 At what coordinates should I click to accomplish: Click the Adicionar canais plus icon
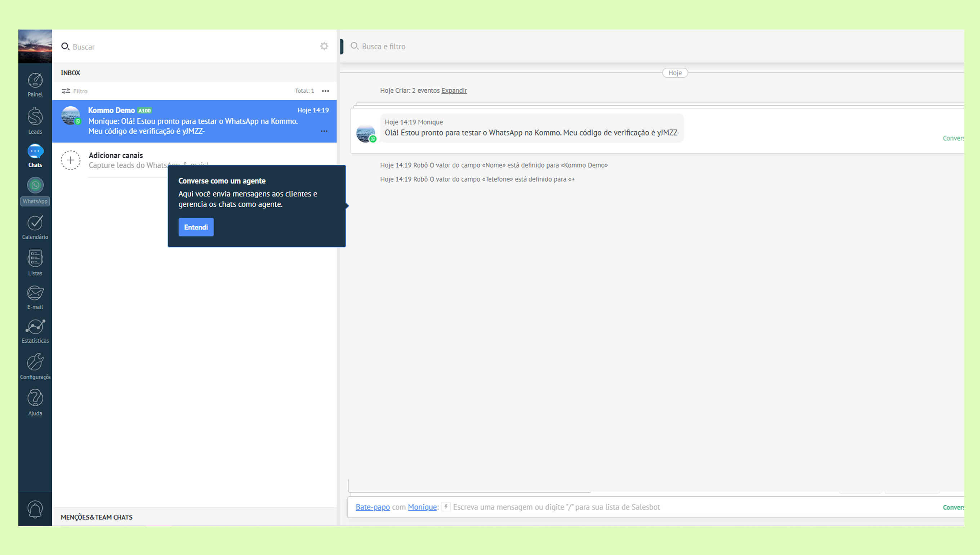71,160
